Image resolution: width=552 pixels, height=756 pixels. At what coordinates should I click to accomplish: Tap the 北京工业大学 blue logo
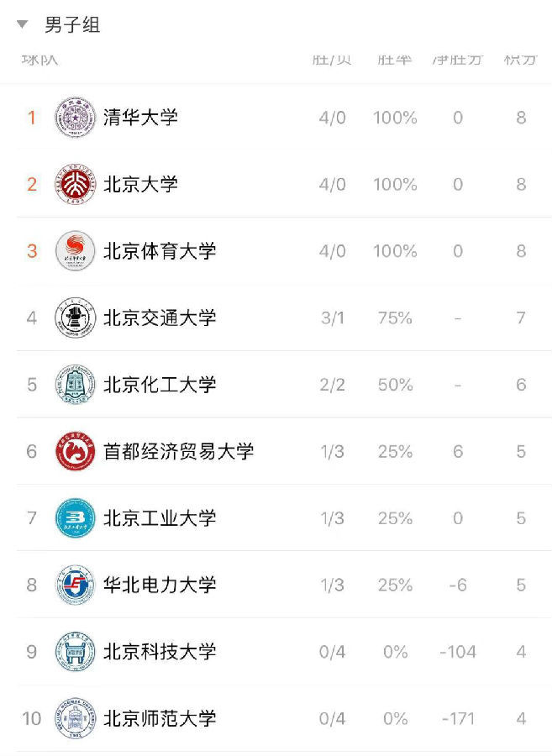pos(75,517)
